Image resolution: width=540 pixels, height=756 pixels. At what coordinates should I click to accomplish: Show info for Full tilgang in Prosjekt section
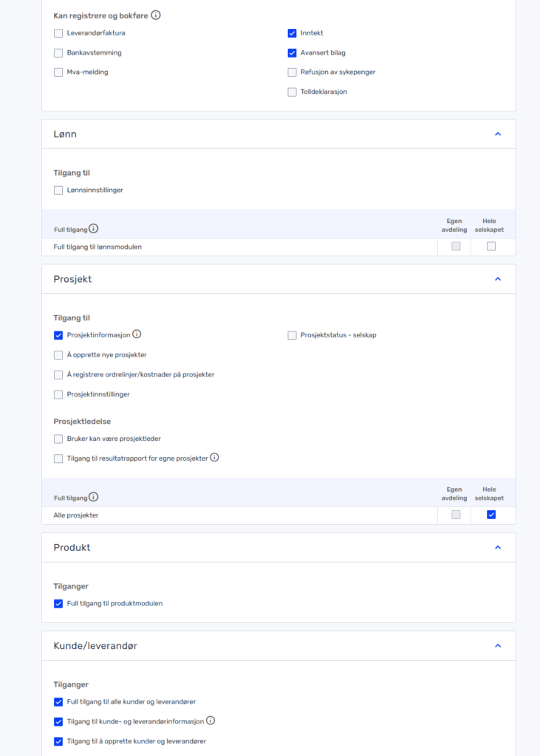(94, 497)
